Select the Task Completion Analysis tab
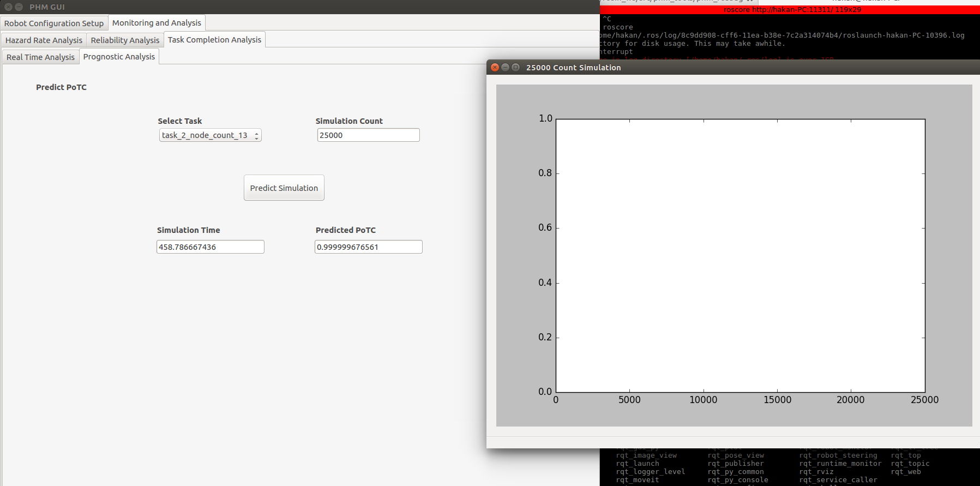 tap(214, 40)
